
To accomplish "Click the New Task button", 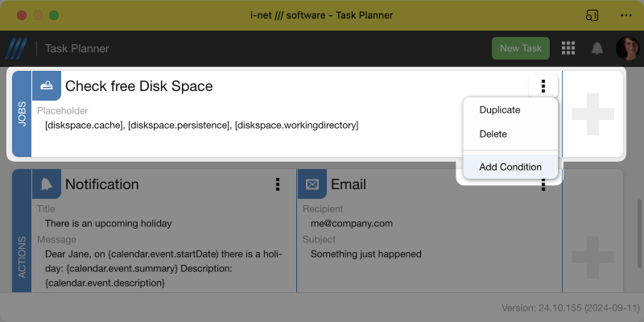I will pos(520,48).
